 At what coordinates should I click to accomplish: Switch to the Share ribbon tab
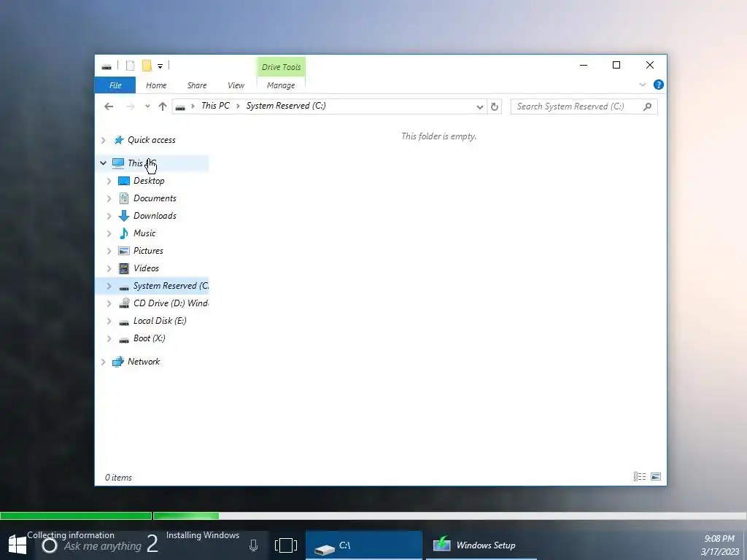point(197,85)
